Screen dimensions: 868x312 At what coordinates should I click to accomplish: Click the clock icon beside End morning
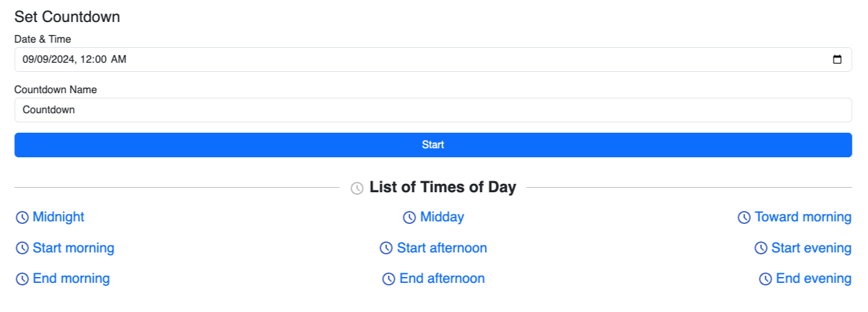coord(22,279)
